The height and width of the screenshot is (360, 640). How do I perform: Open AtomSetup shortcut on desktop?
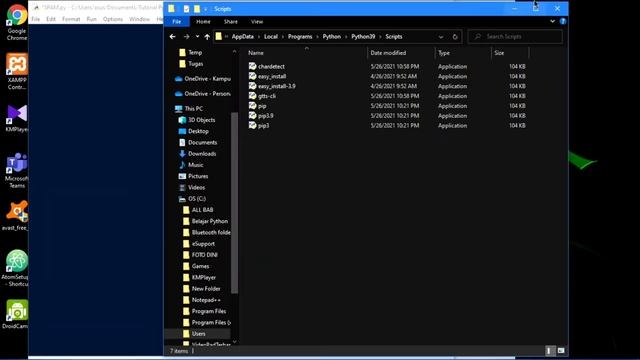tap(16, 268)
